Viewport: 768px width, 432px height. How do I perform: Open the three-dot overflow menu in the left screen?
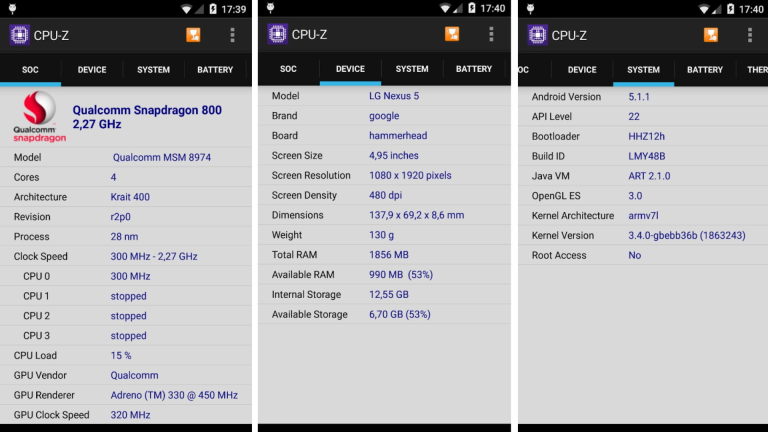click(233, 35)
